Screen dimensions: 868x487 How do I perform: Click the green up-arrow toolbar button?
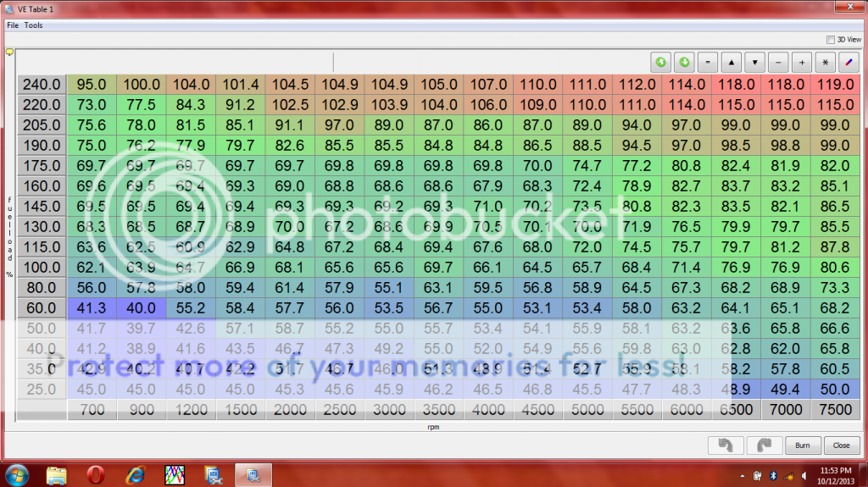[660, 62]
